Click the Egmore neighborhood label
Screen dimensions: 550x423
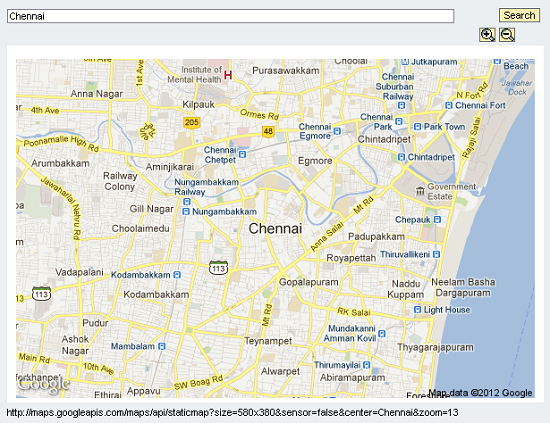tap(315, 161)
